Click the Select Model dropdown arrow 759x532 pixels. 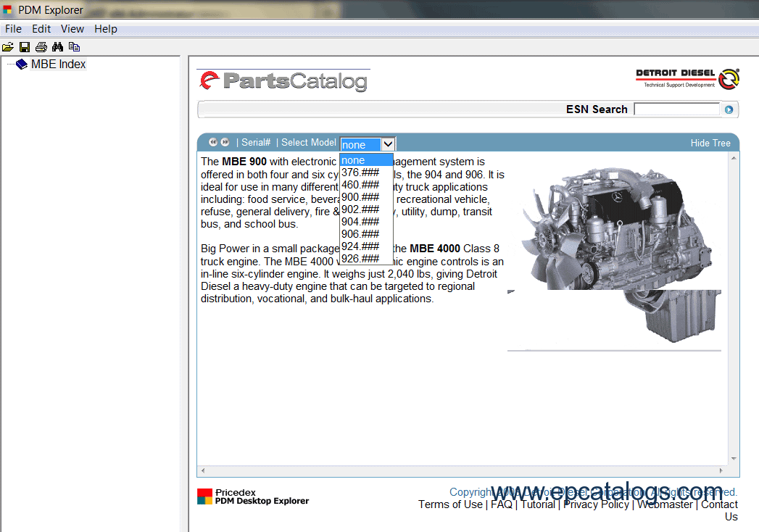pyautogui.click(x=388, y=144)
